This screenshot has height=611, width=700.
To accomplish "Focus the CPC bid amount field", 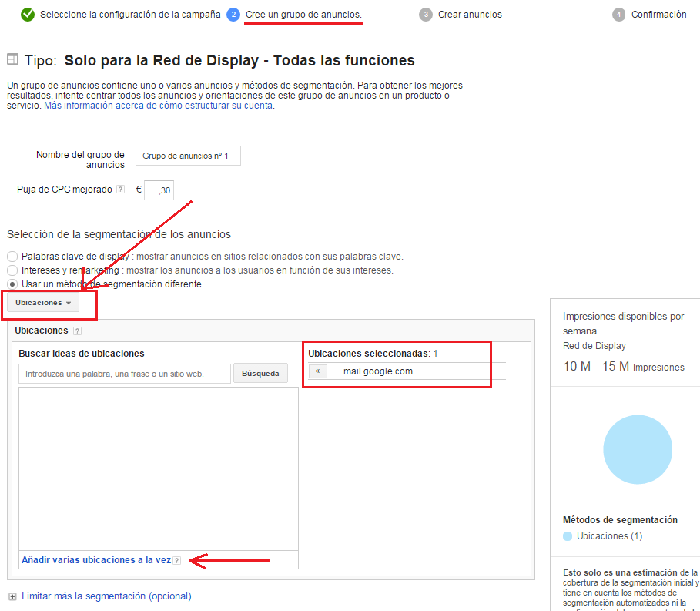I will tap(159, 190).
